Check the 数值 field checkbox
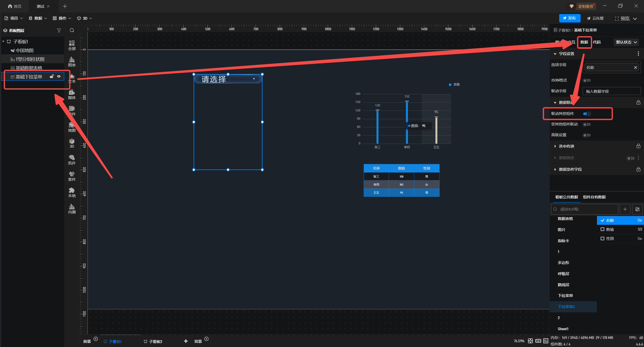Screen dimensions: 644x347 coord(602,229)
